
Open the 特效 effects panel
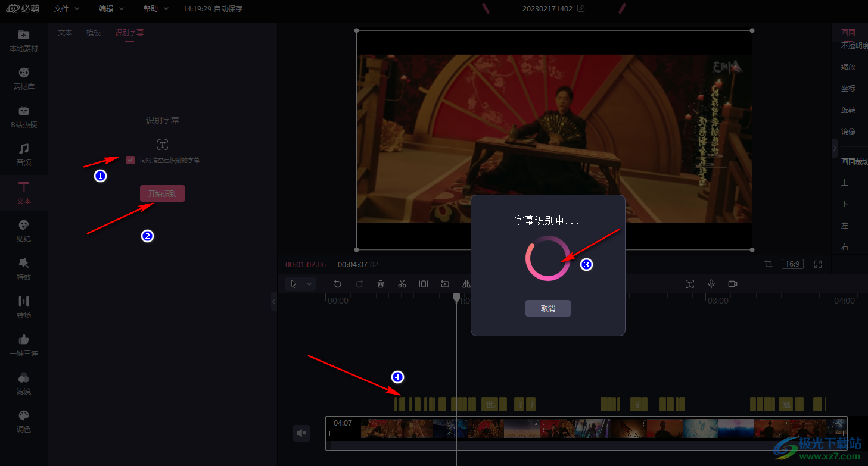tap(24, 269)
